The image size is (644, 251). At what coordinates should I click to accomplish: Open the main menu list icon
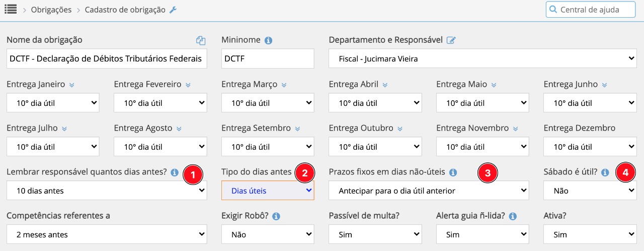coord(11,9)
